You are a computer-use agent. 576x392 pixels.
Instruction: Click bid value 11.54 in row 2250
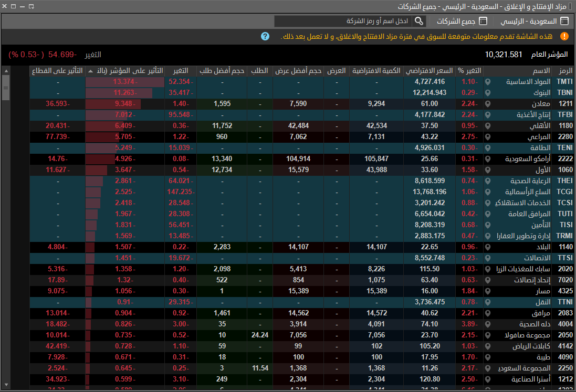tap(260, 368)
